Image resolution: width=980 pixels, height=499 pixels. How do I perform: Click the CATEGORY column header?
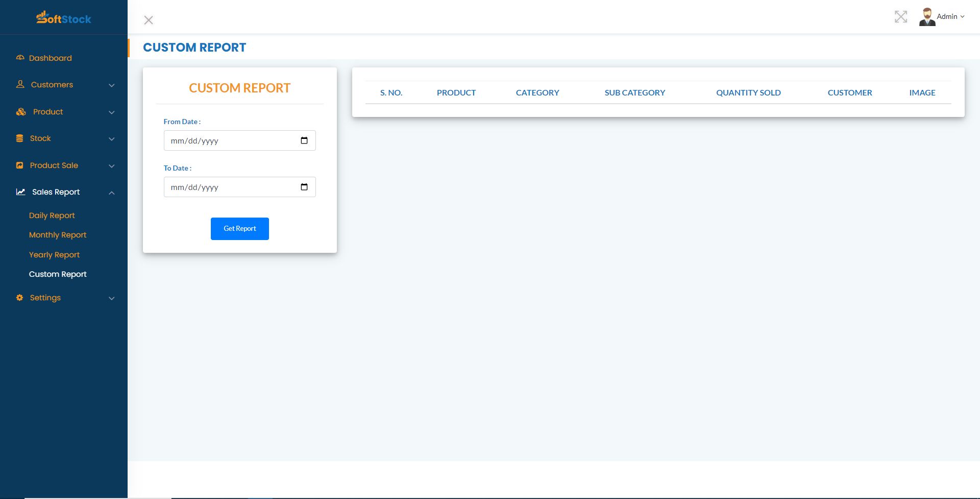[x=537, y=92]
